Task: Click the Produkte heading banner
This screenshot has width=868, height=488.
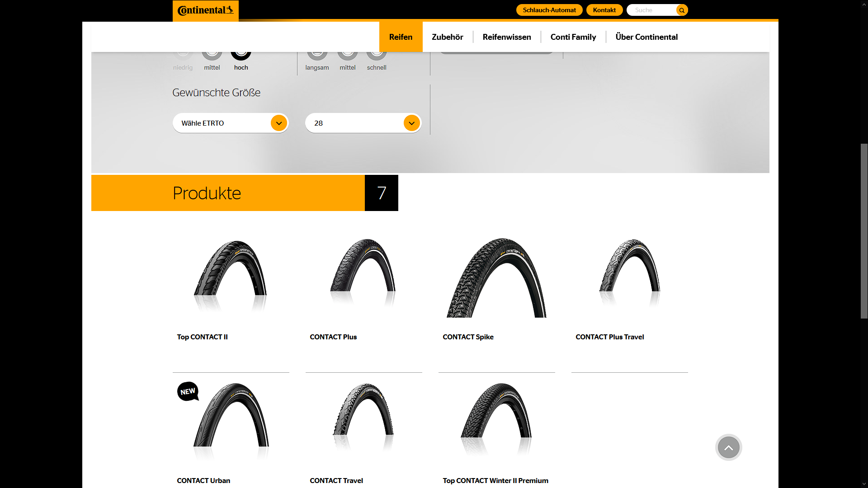Action: coord(228,193)
